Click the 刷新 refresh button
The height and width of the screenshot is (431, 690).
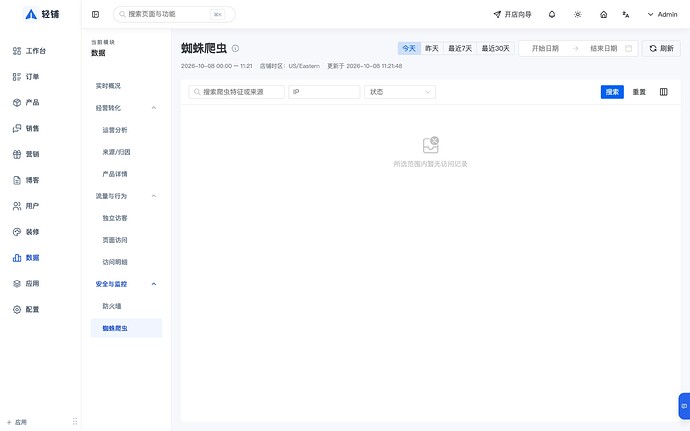tap(661, 48)
